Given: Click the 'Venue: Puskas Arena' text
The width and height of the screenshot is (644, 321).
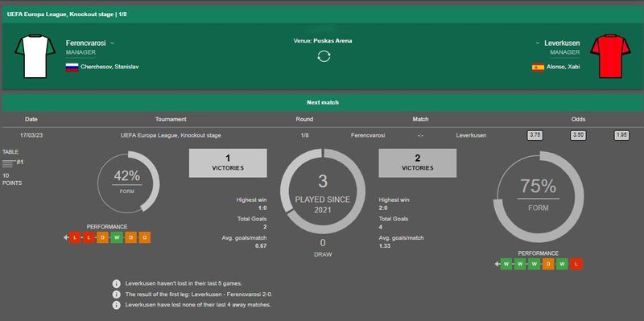Looking at the screenshot, I should coord(323,41).
